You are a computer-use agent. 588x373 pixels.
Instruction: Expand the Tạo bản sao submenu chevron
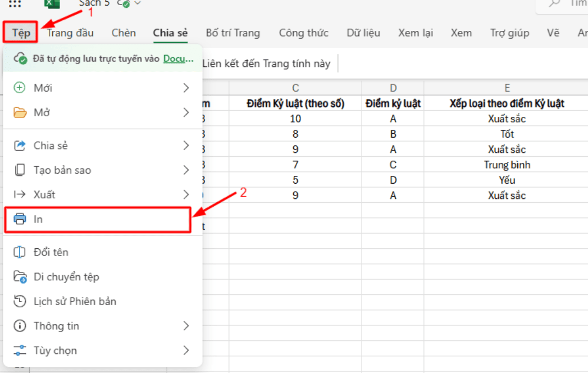(x=186, y=170)
